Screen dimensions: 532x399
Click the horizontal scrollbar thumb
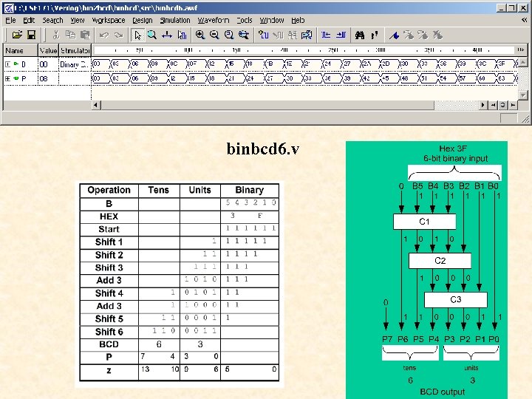[x=267, y=105]
